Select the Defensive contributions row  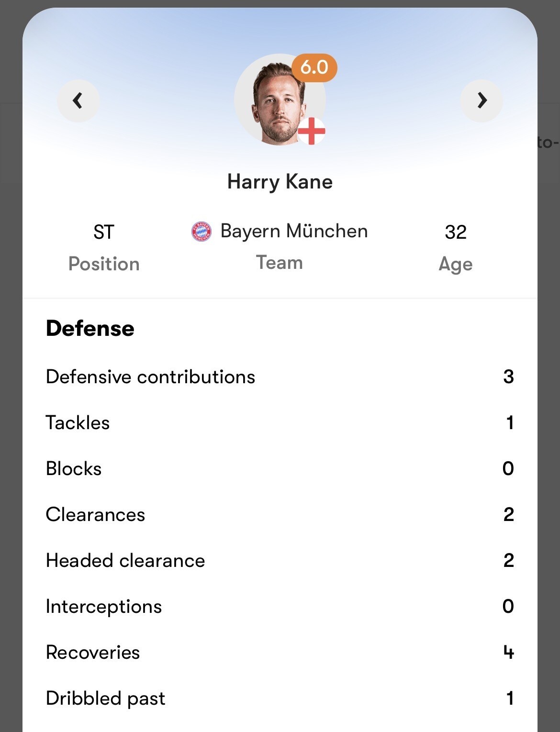(280, 377)
